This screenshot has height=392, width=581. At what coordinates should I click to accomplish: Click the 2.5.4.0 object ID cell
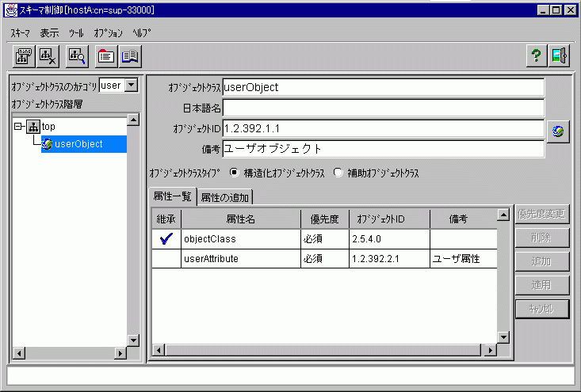coord(389,239)
